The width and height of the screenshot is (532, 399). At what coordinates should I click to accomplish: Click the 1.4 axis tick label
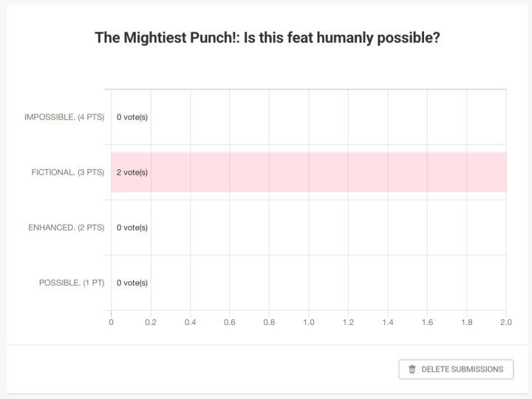click(388, 322)
